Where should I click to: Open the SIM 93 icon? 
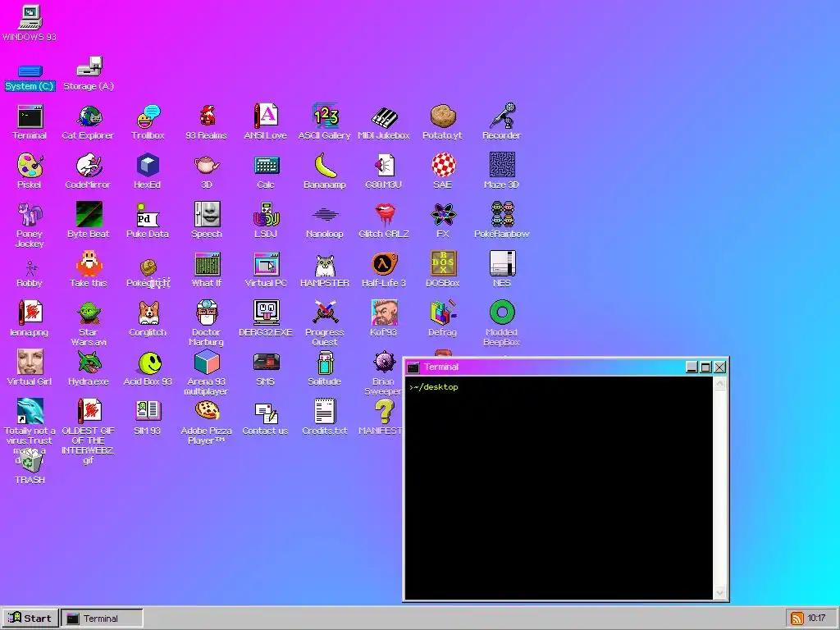[148, 412]
